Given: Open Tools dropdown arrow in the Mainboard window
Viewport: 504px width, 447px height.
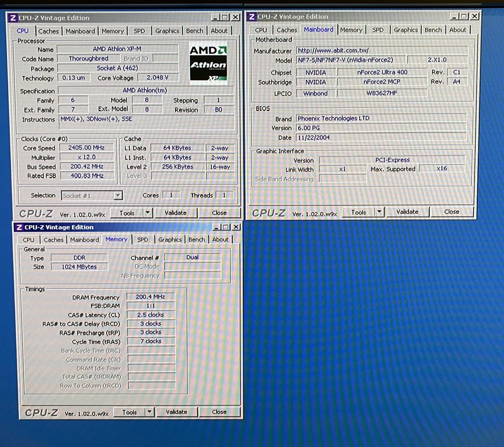Looking at the screenshot, I should tap(379, 212).
